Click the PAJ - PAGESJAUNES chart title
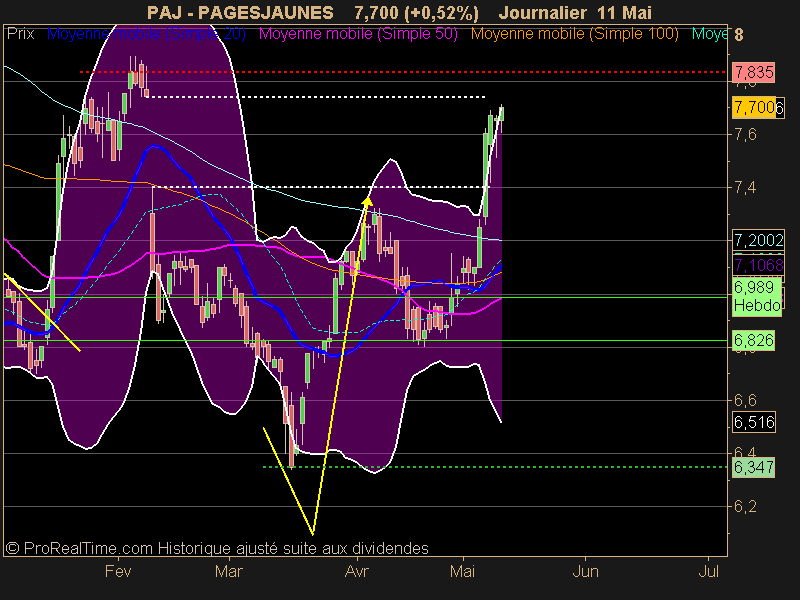 [x=240, y=12]
